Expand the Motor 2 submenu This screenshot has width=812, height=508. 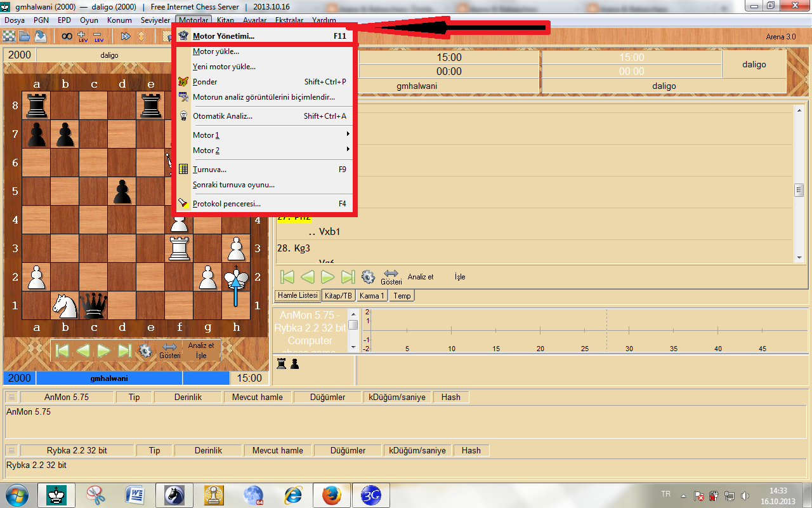(x=263, y=150)
